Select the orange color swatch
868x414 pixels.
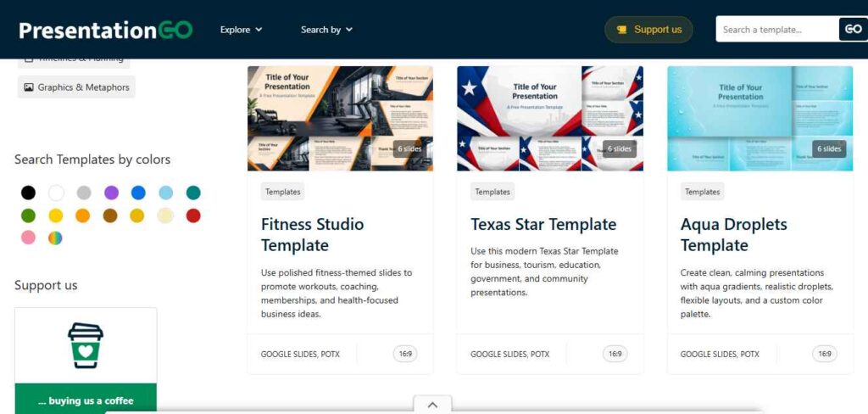[x=82, y=215]
